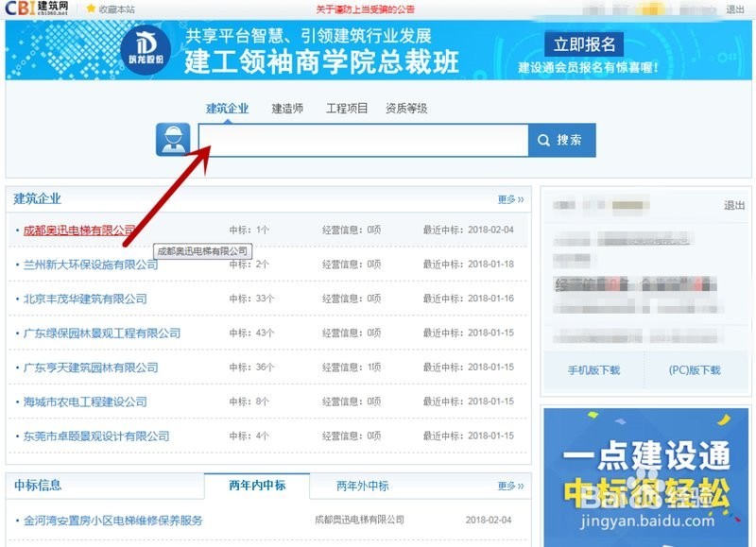Click 最近中标: 2018-01-18 in 兰州新大 row

469,265
